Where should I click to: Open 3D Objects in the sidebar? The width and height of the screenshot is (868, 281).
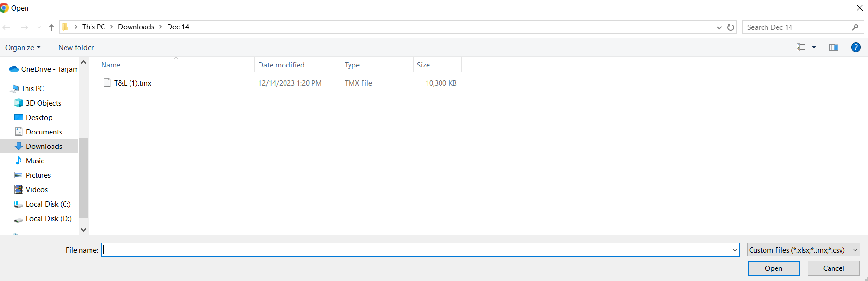[x=43, y=103]
